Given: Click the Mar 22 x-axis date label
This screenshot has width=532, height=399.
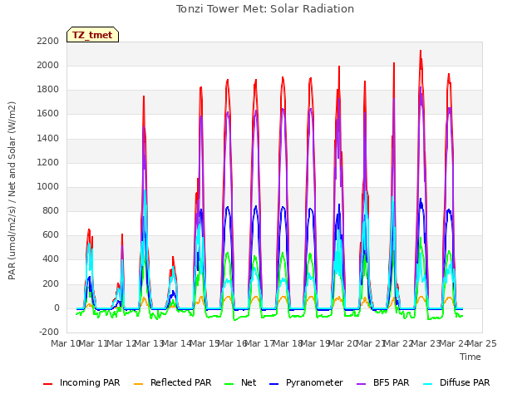Looking at the screenshot, I should (x=399, y=343).
